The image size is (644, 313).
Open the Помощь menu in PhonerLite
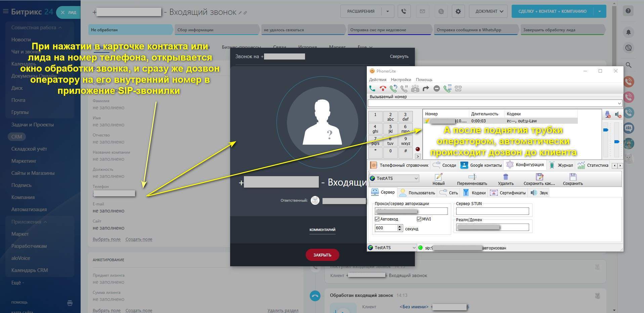pos(424,80)
